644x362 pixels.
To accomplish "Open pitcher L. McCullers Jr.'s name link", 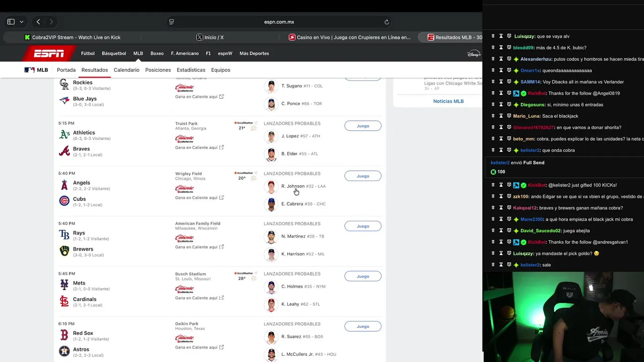I will coord(297,354).
